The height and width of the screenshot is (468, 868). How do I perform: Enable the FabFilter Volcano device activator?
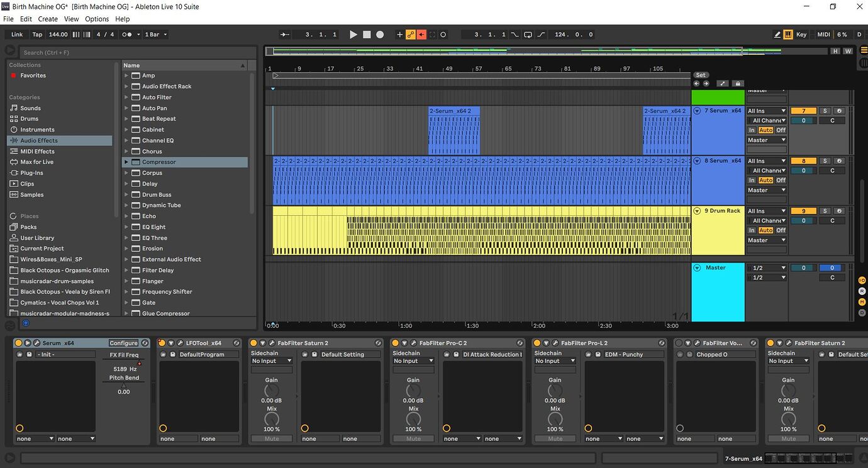coord(679,343)
